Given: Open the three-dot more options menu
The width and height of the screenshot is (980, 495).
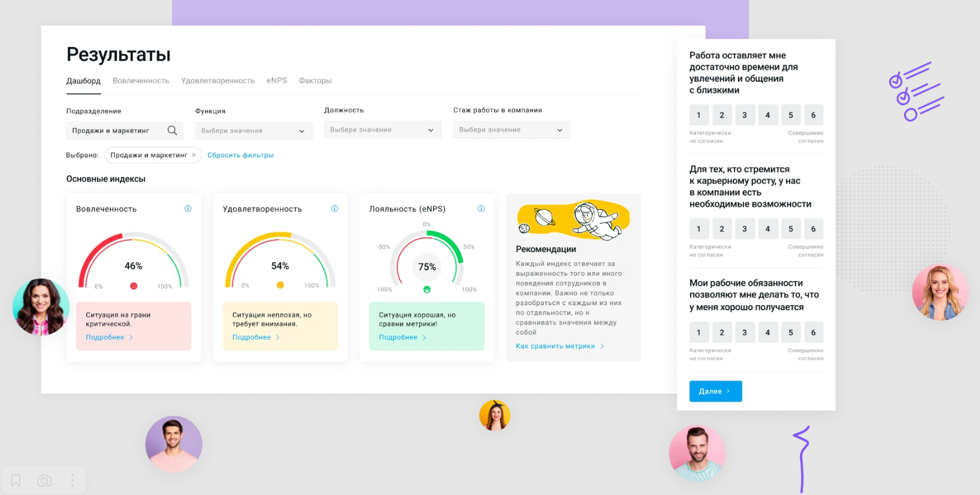Looking at the screenshot, I should coord(72,480).
